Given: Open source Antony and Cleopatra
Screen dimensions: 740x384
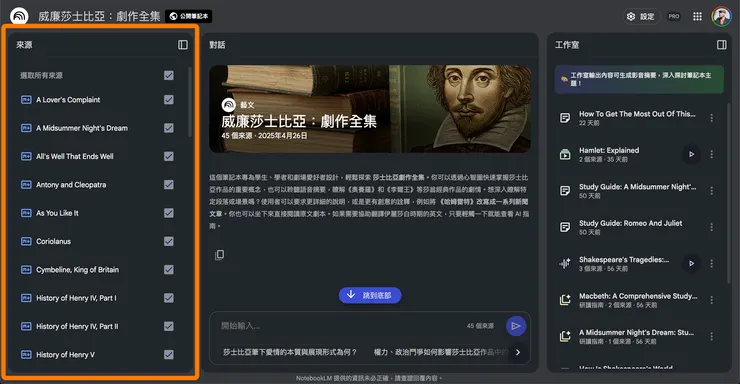Looking at the screenshot, I should (x=71, y=184).
